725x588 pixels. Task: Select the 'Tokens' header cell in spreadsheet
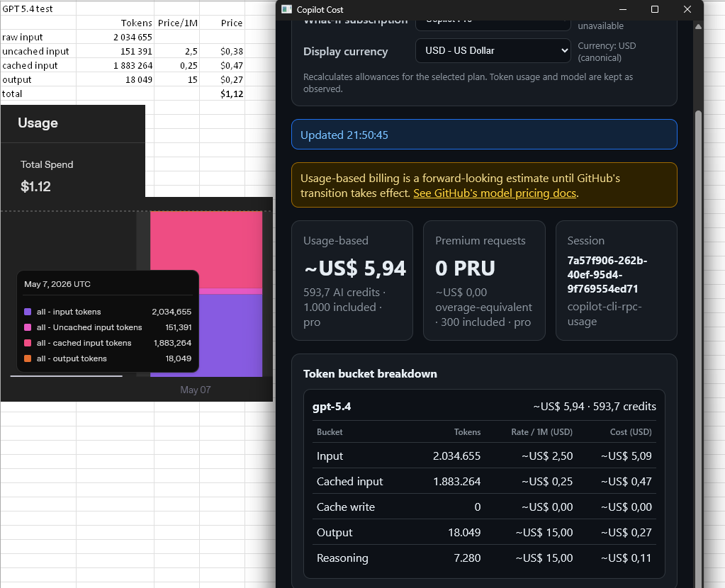click(x=115, y=23)
